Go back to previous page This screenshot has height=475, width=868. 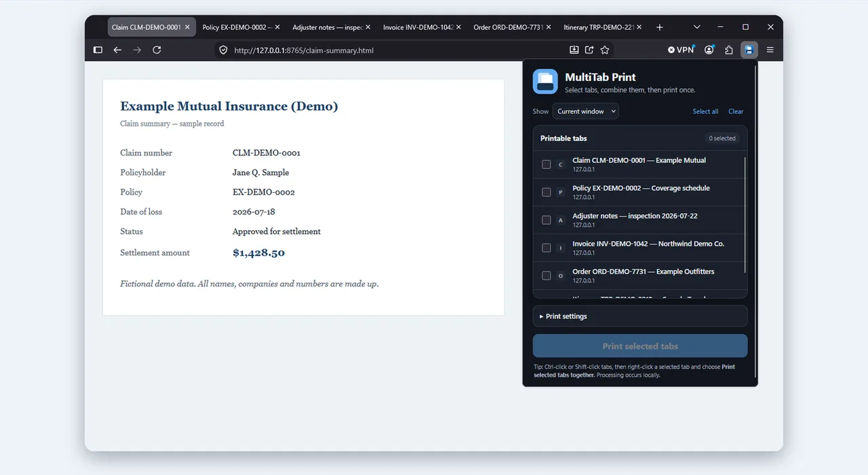coord(117,50)
